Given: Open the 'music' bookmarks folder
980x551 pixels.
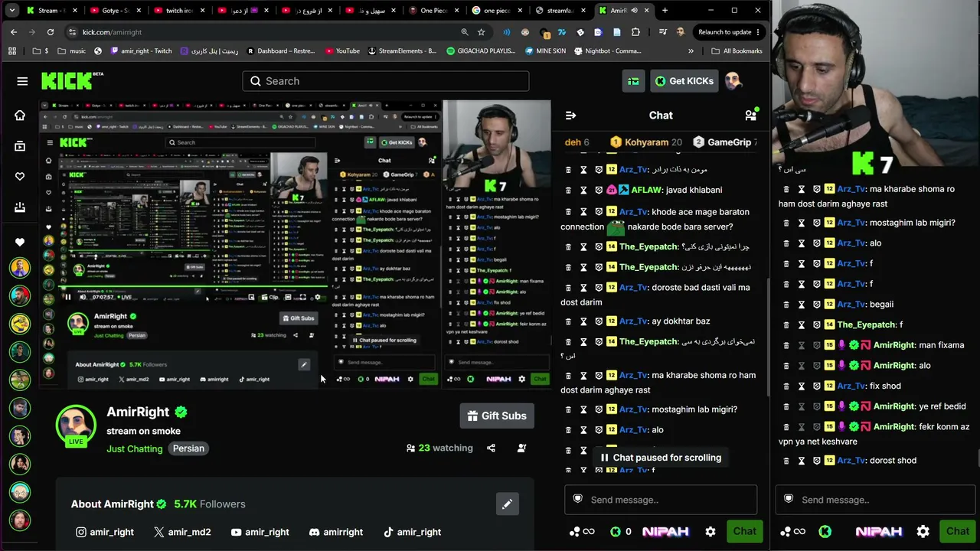Looking at the screenshot, I should pos(70,51).
